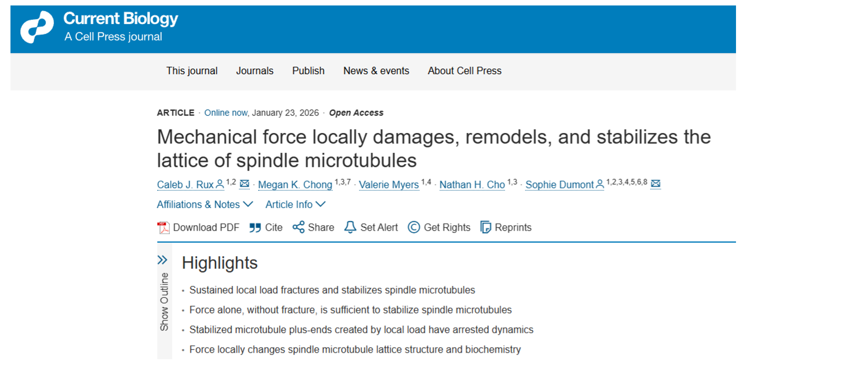This screenshot has width=868, height=366.
Task: Open author link Valerie Myers
Action: (x=388, y=185)
